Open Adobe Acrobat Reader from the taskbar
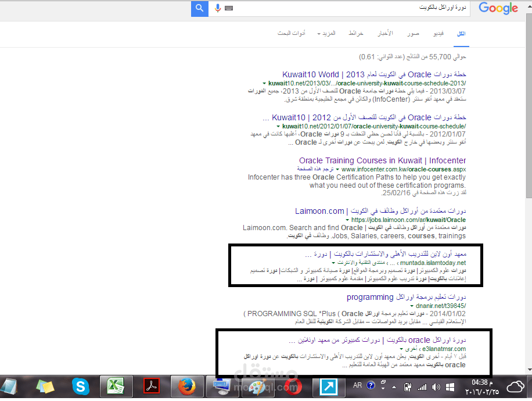532x401 pixels. point(152,386)
